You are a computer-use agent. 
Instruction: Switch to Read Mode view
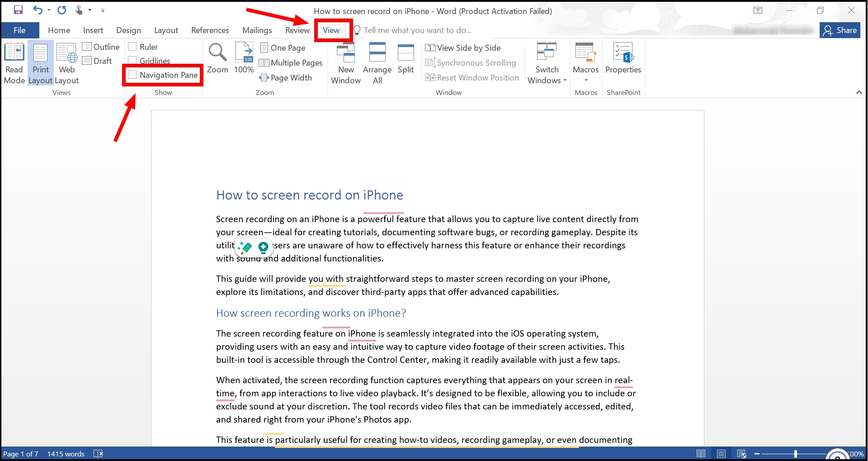(14, 62)
